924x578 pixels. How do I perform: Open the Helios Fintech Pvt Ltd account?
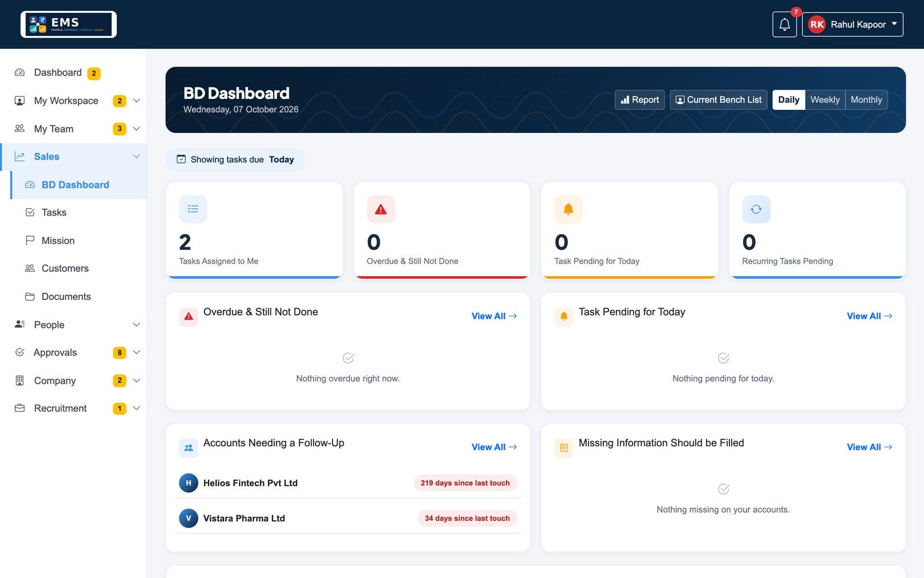250,483
